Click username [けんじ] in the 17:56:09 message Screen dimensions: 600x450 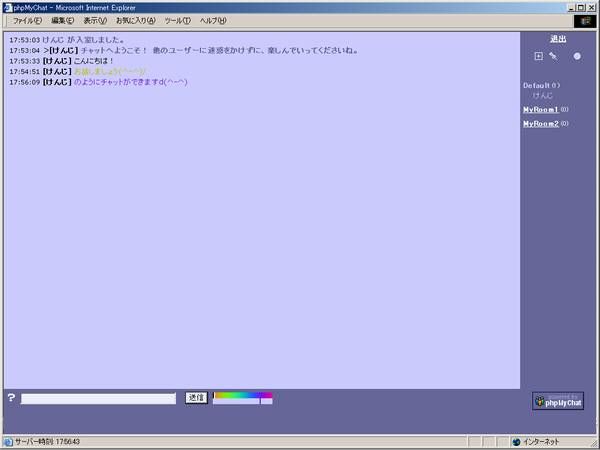coord(57,82)
